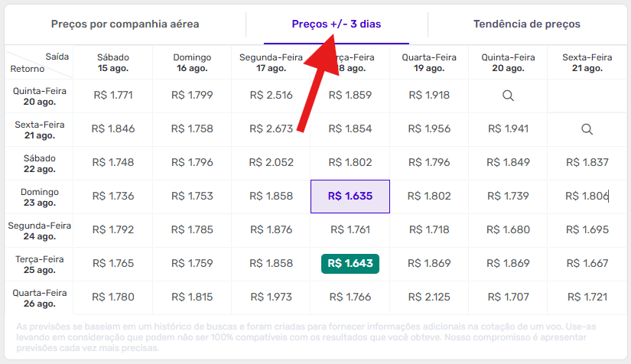Select the R$ 2.052 fare

click(271, 162)
